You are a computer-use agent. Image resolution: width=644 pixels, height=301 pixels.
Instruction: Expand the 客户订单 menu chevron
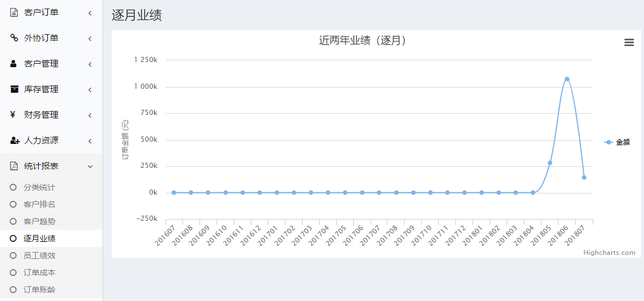pos(90,13)
